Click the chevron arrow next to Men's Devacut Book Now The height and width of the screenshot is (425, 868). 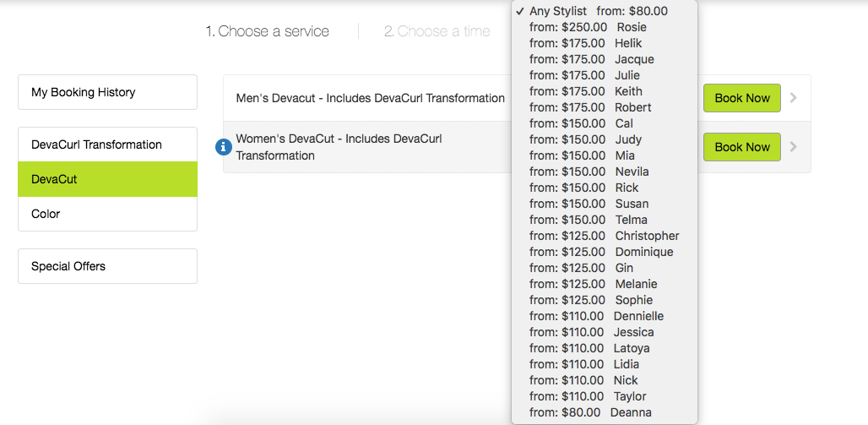click(x=793, y=98)
